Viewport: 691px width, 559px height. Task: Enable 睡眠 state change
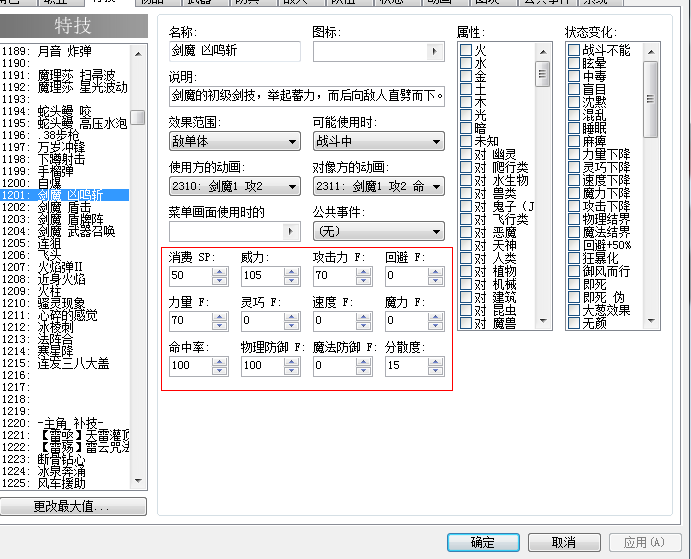tap(574, 128)
